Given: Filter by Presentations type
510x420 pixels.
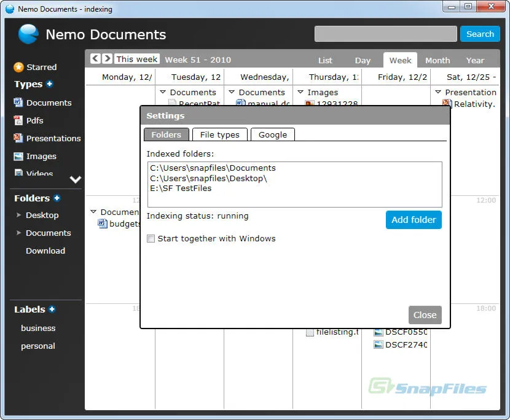Looking at the screenshot, I should coord(47,138).
